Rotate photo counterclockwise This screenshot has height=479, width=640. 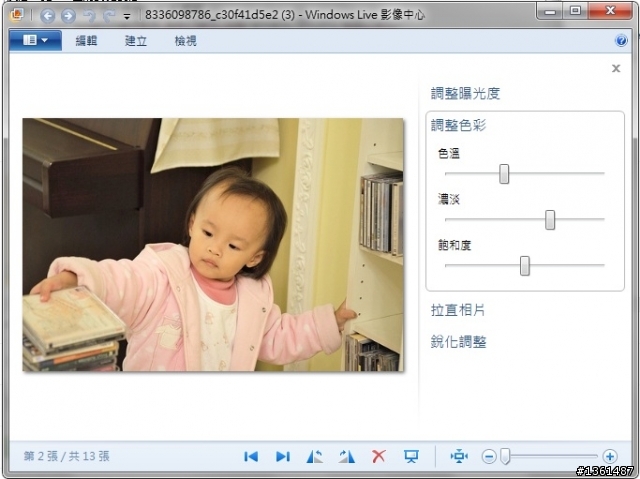click(x=314, y=456)
